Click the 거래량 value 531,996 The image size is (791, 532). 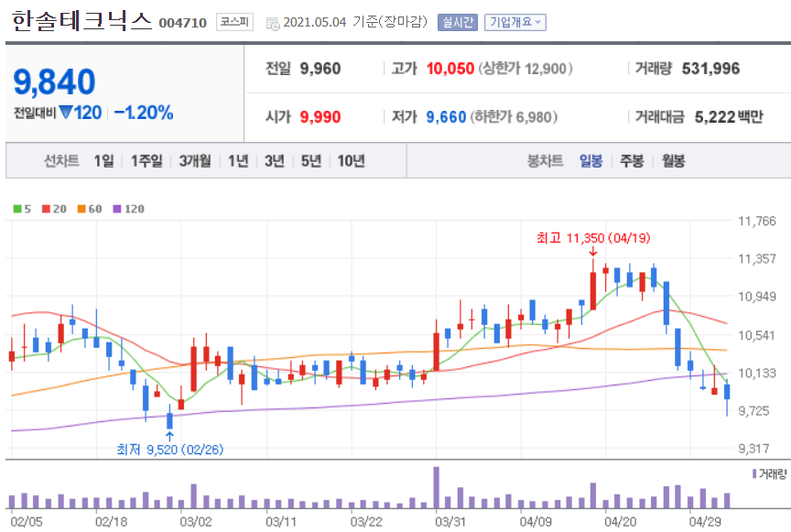710,69
